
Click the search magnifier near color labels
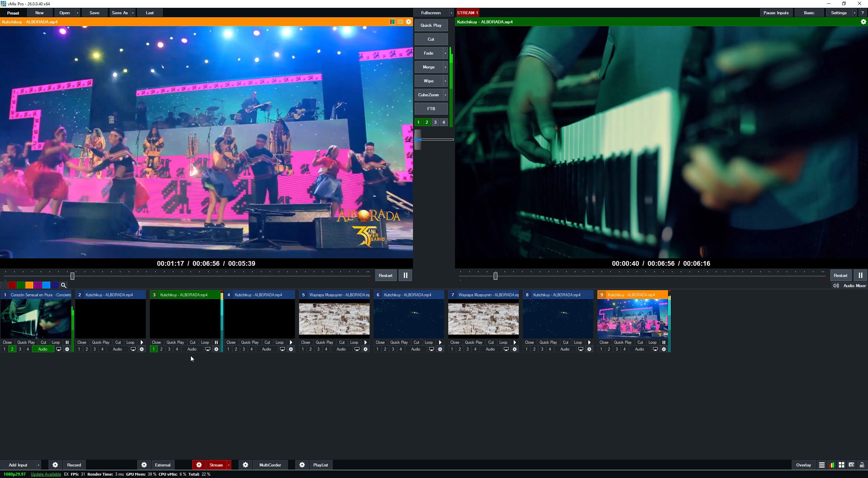(63, 285)
